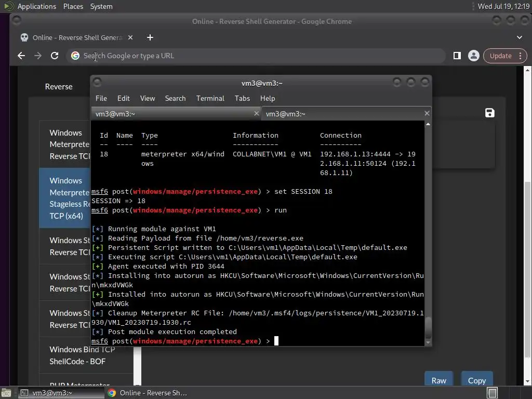Screen dimensions: 532x399
Task: Open the Chrome profile avatar
Action: tap(474, 56)
